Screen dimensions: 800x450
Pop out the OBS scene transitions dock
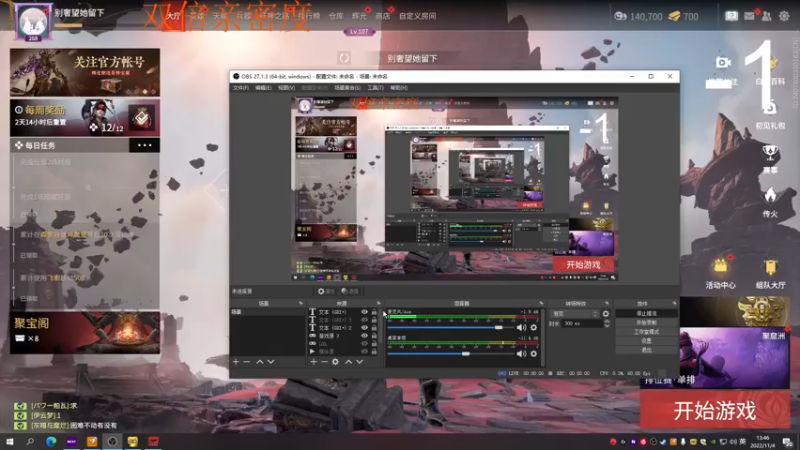pyautogui.click(x=607, y=304)
